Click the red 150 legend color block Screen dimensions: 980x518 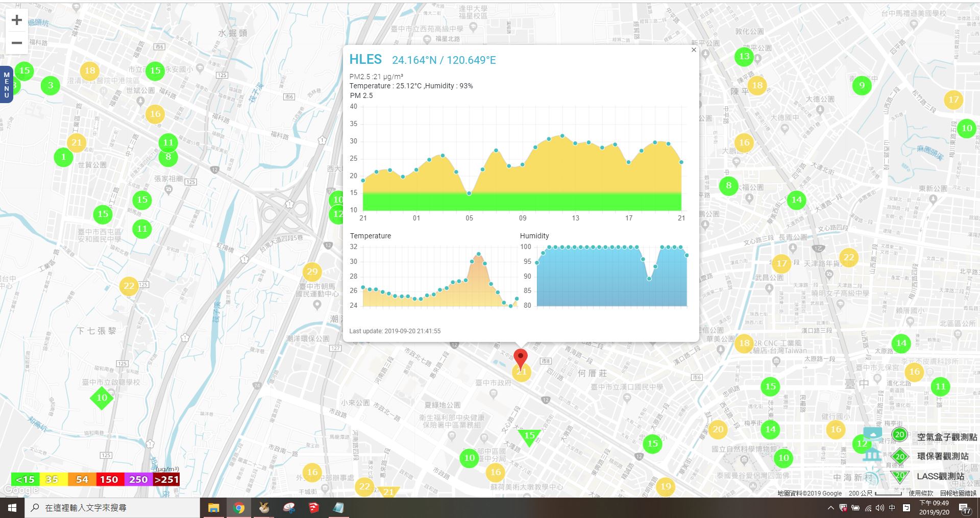point(109,479)
